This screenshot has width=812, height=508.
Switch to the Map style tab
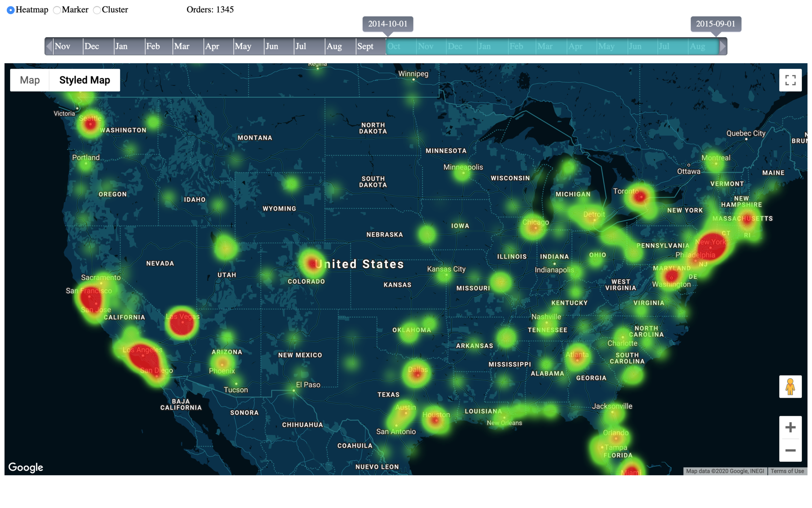click(x=30, y=80)
